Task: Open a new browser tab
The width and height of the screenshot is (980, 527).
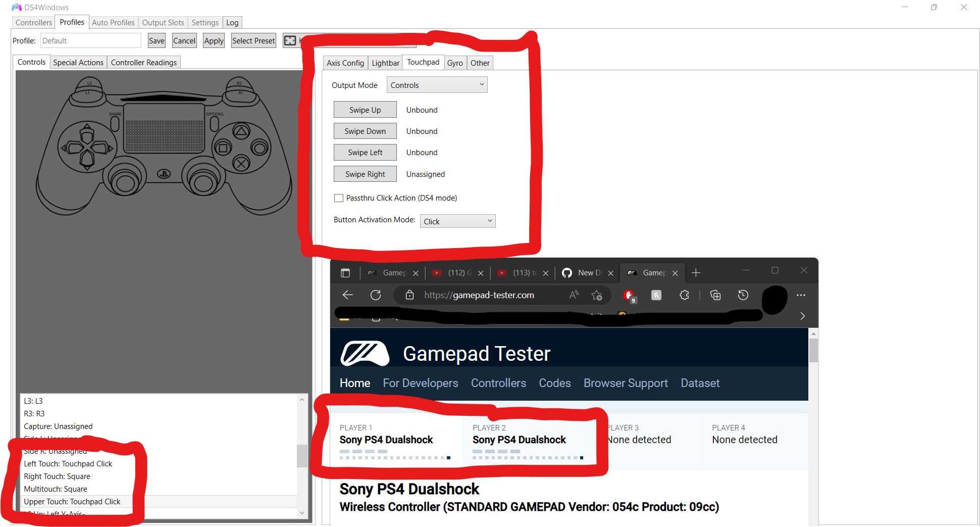Action: pos(696,273)
